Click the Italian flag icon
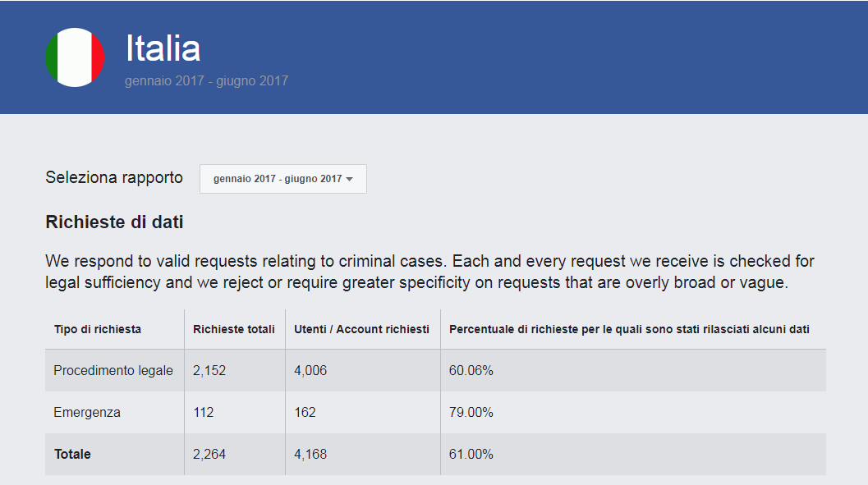The width and height of the screenshot is (868, 485). coord(75,57)
